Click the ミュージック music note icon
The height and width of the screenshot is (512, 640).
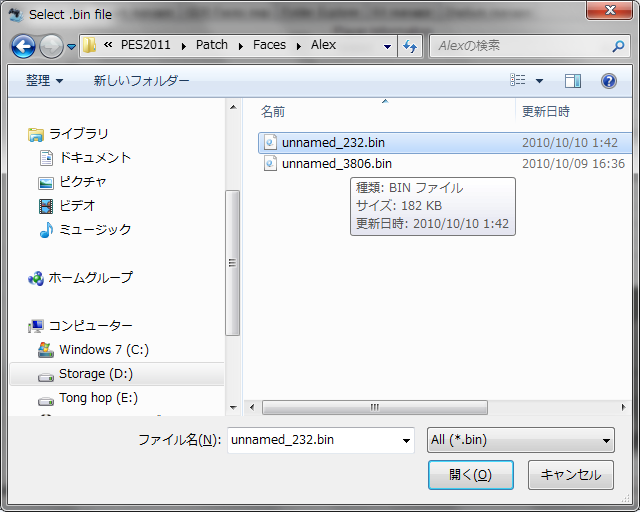click(46, 230)
